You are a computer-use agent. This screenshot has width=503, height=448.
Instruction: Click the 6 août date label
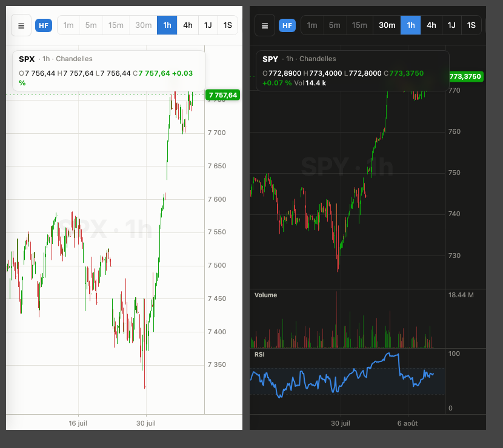tap(407, 423)
